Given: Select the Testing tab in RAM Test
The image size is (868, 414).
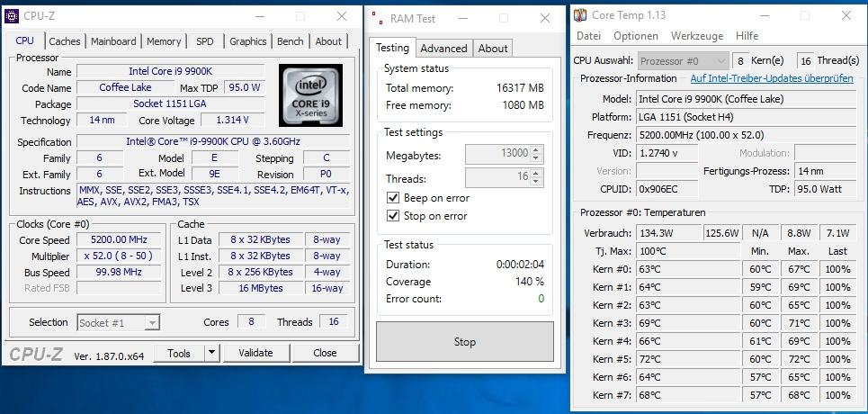Looking at the screenshot, I should [392, 48].
